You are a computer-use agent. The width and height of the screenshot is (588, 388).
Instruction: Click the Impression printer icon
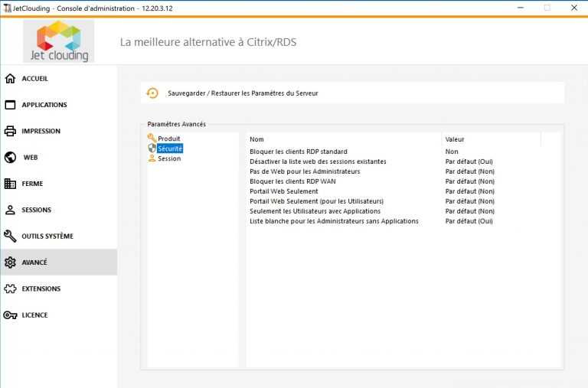click(x=10, y=131)
